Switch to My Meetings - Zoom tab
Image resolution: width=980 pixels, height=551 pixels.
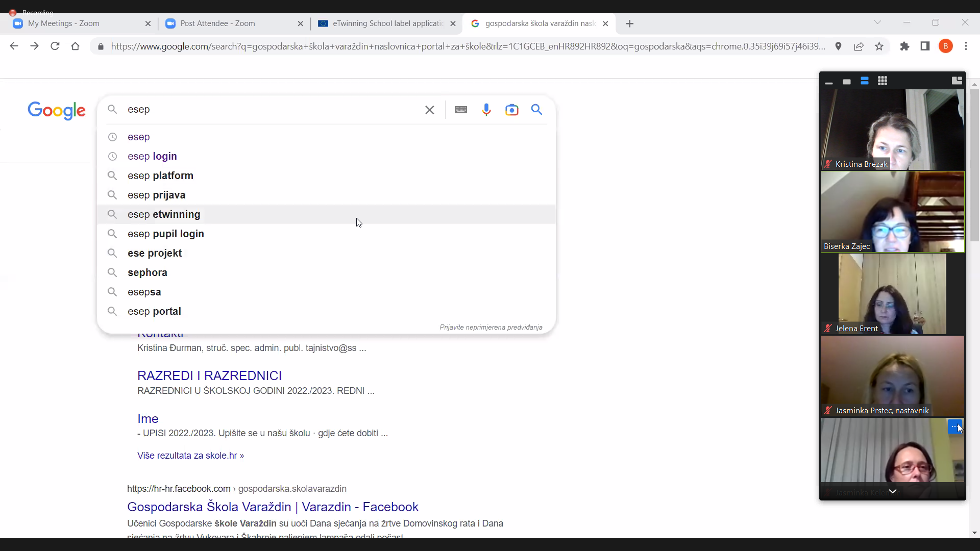pos(82,23)
